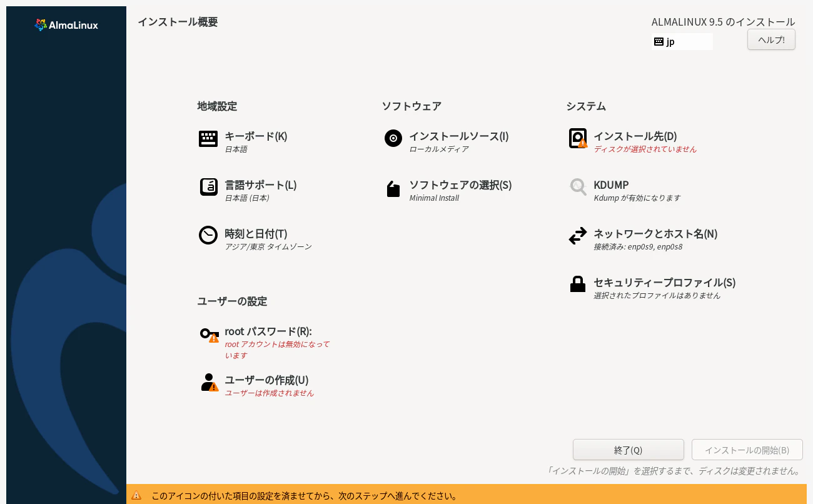The image size is (813, 504).
Task: Click the インストールの開始(B) button
Action: (747, 450)
